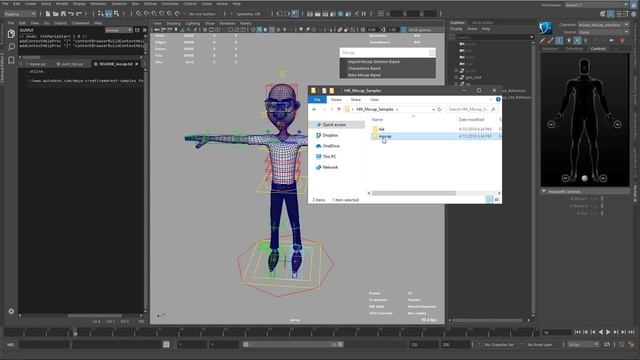The height and width of the screenshot is (360, 640).
Task: Click the Play forward button
Action: [x=608, y=332]
